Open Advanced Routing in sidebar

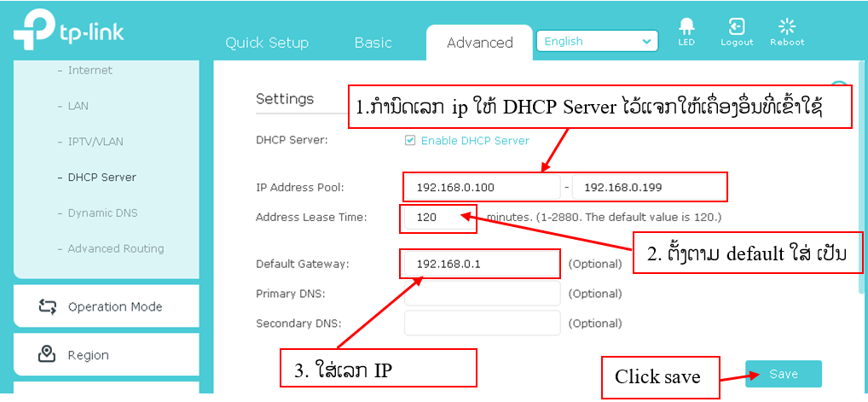point(115,249)
